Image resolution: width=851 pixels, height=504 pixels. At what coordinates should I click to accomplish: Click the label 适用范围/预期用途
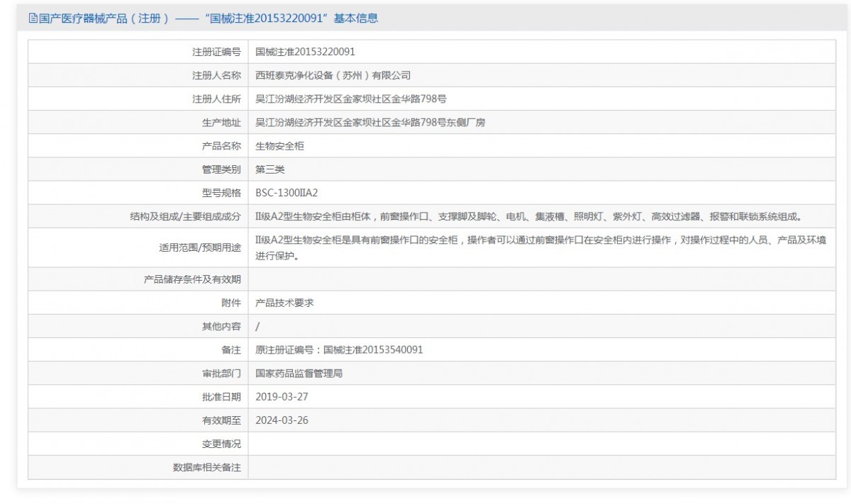coord(200,247)
